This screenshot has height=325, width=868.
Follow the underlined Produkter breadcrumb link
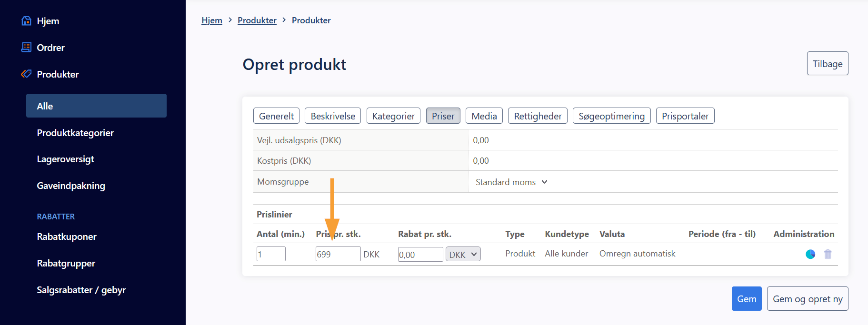pyautogui.click(x=257, y=20)
